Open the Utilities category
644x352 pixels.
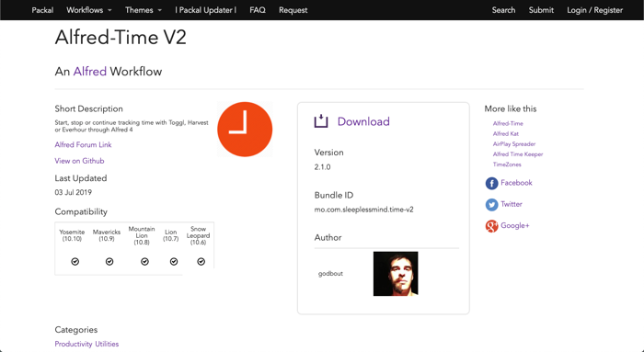(x=107, y=344)
